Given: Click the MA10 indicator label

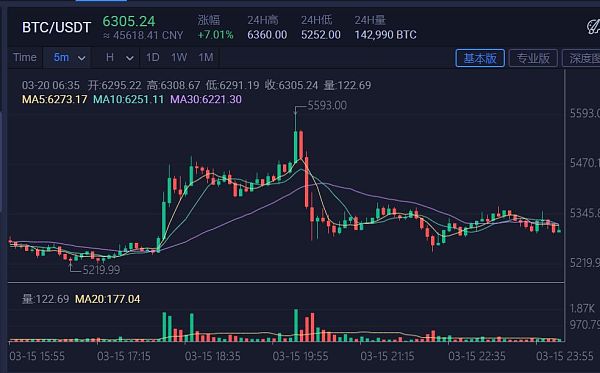Looking at the screenshot, I should coord(128,99).
